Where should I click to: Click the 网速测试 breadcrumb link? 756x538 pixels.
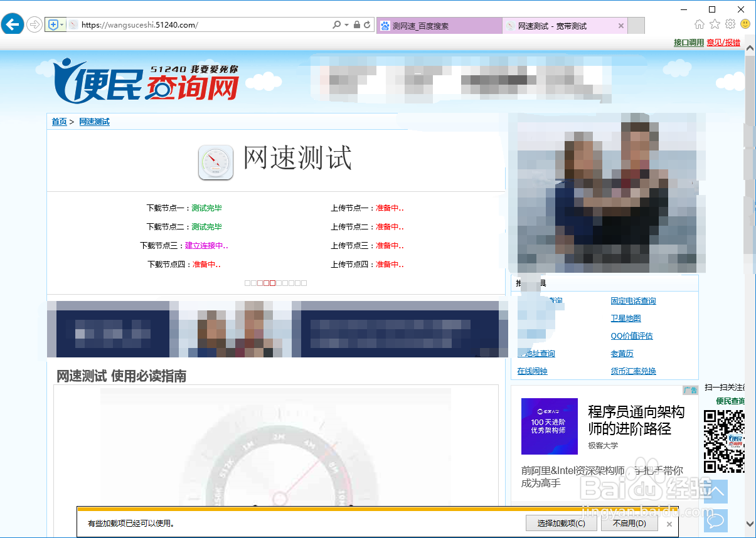tap(94, 122)
